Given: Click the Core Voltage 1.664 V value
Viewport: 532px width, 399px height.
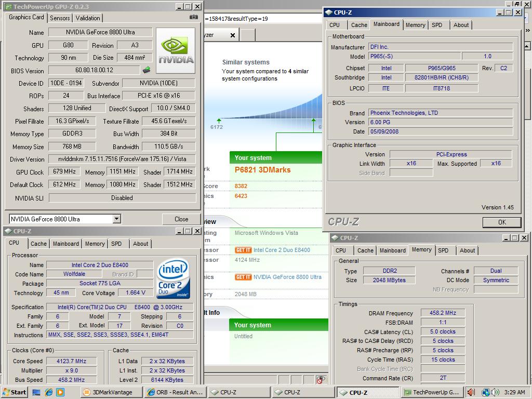Looking at the screenshot, I should tap(136, 292).
